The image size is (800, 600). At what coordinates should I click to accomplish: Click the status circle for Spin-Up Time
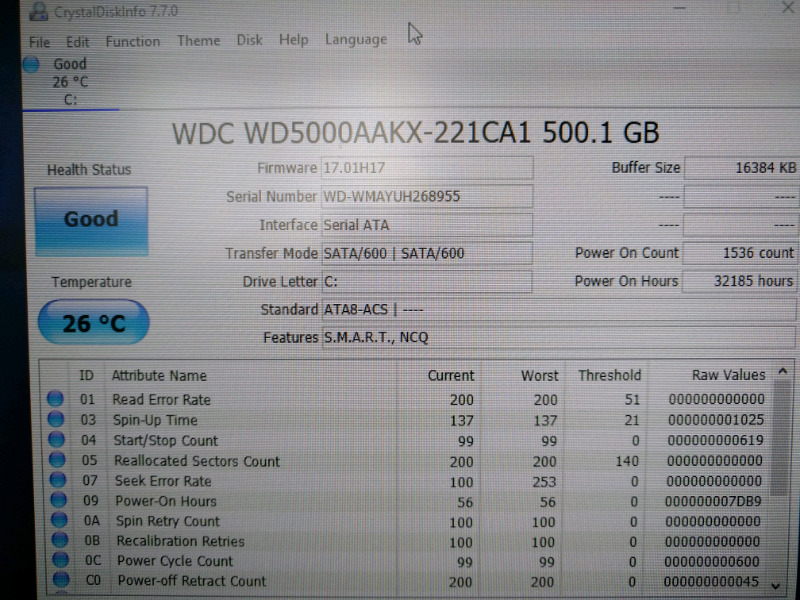click(x=56, y=419)
